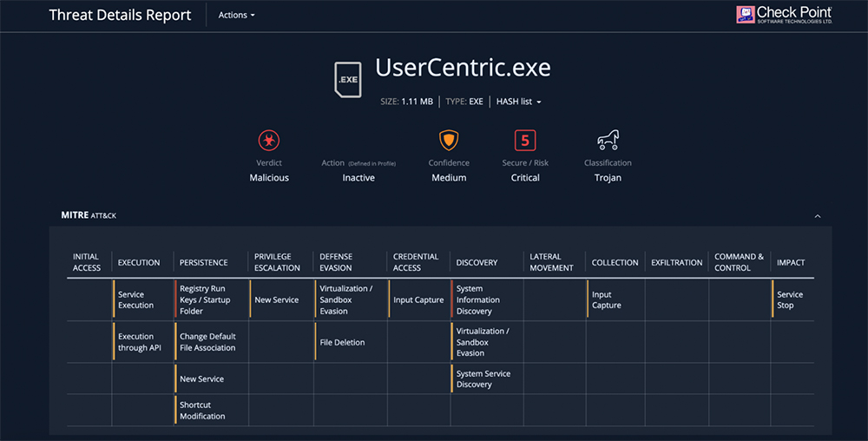Select the Service Execution technique
Image resolution: width=868 pixels, height=441 pixels.
click(135, 299)
